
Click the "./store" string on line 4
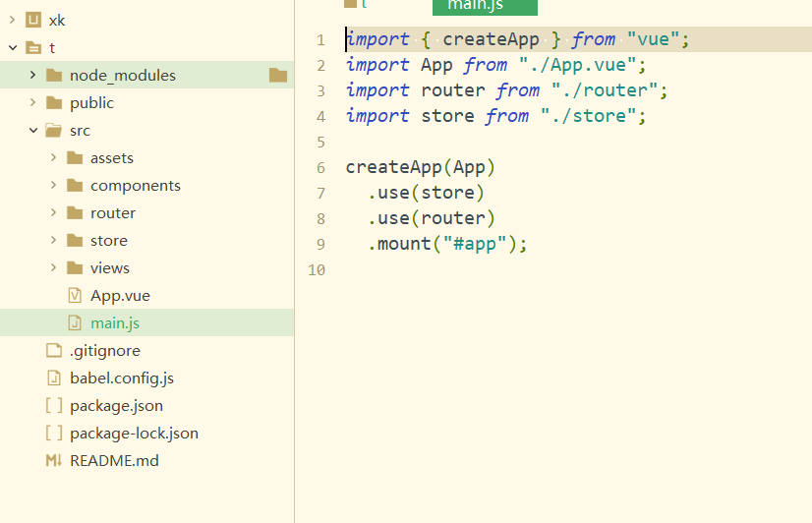[588, 115]
